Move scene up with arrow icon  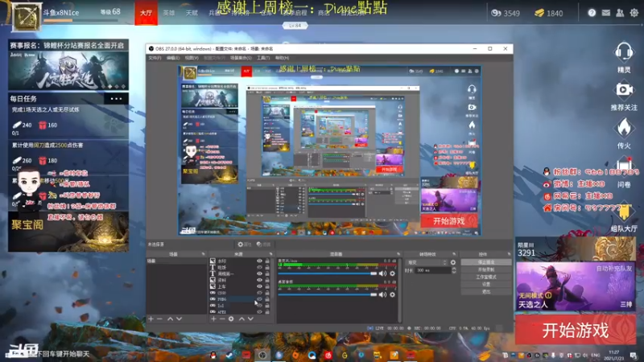[170, 319]
